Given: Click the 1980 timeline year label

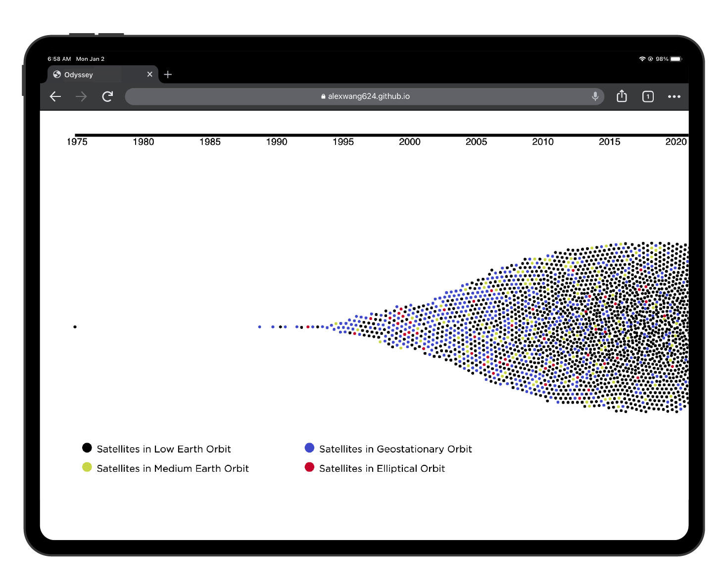Looking at the screenshot, I should (144, 142).
